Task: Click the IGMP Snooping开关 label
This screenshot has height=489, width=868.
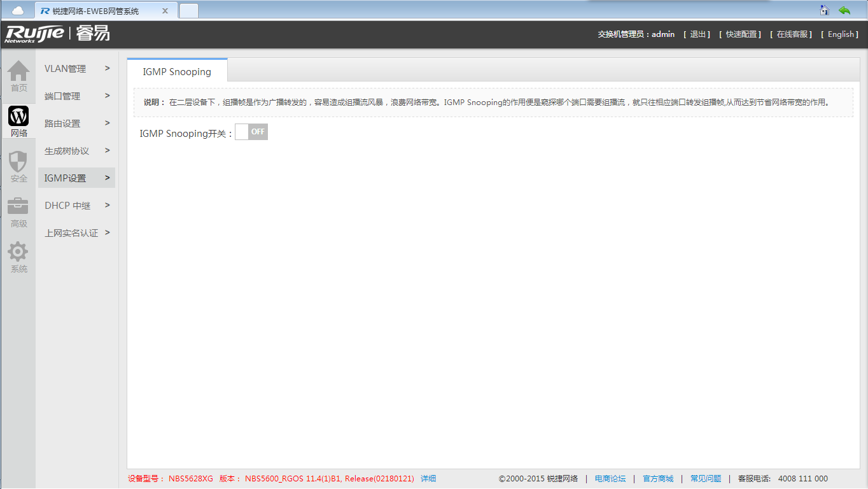Action: pos(186,134)
